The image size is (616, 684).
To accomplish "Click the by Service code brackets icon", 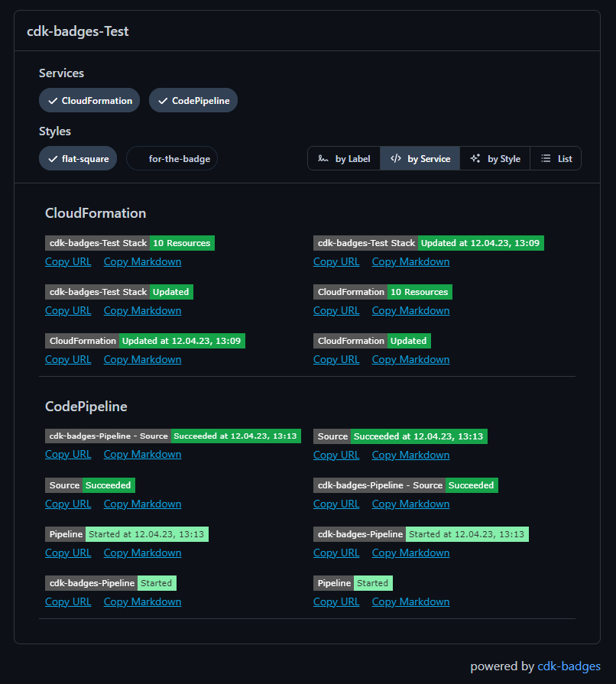I will (396, 158).
